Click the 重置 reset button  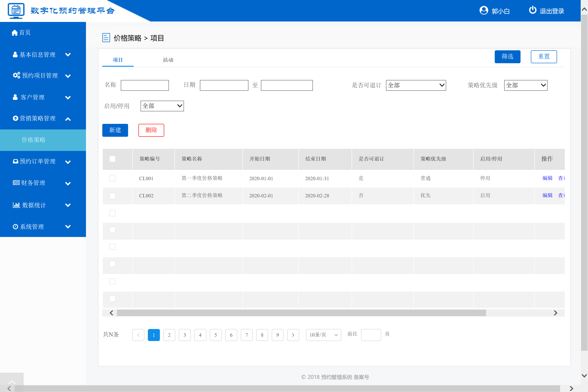coord(544,57)
